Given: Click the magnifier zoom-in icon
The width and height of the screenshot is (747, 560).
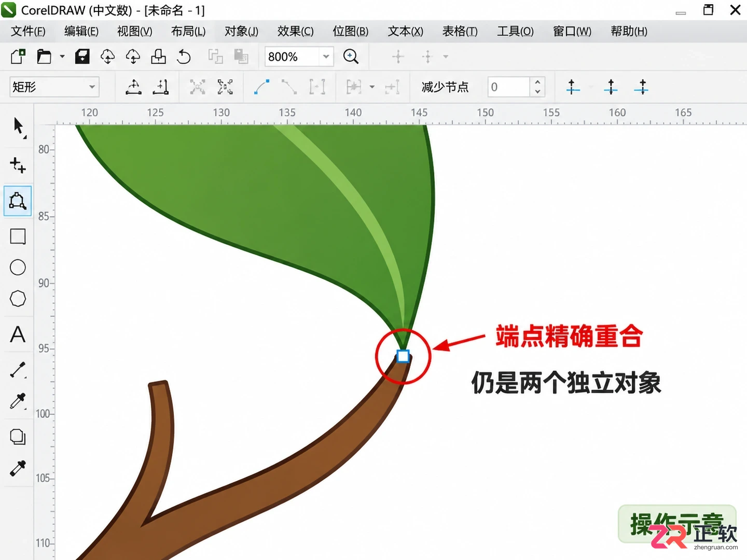Looking at the screenshot, I should tap(351, 56).
